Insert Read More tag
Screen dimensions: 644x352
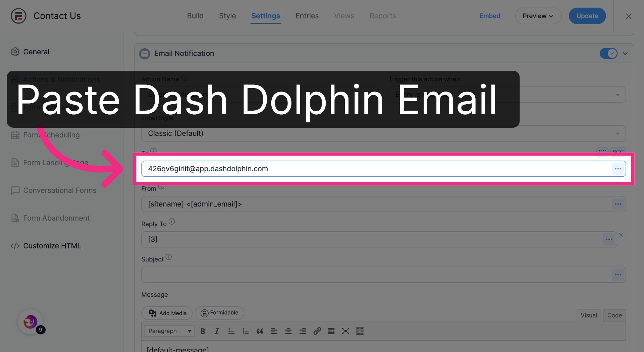(x=331, y=331)
